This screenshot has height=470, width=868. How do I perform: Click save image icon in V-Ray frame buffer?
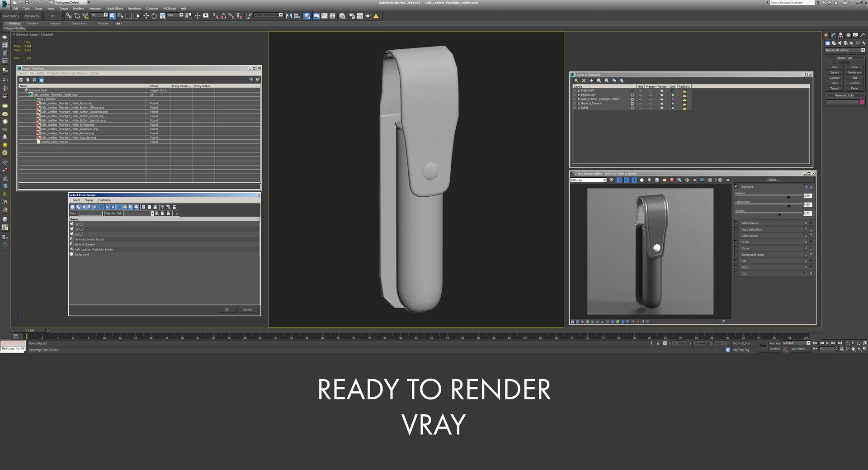[657, 180]
